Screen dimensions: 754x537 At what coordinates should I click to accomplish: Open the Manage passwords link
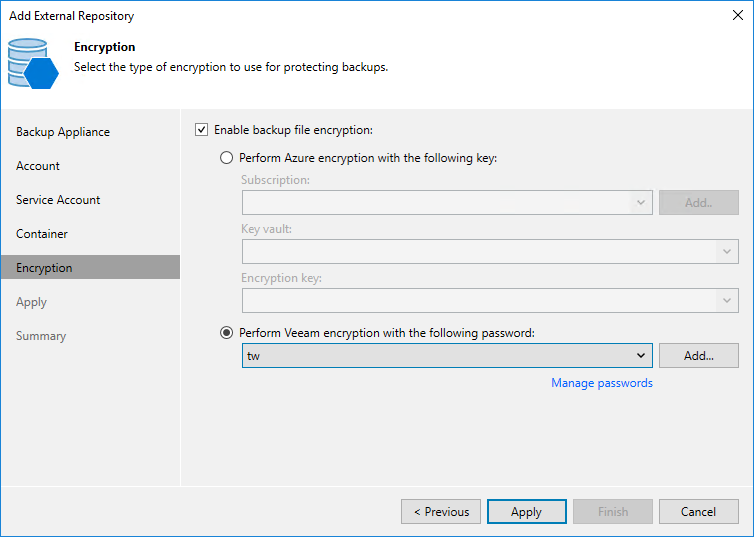601,383
